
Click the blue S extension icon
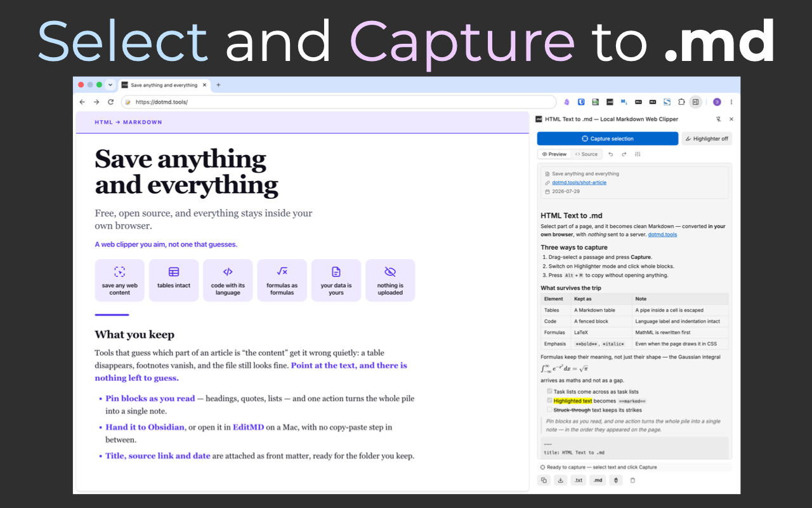point(667,102)
